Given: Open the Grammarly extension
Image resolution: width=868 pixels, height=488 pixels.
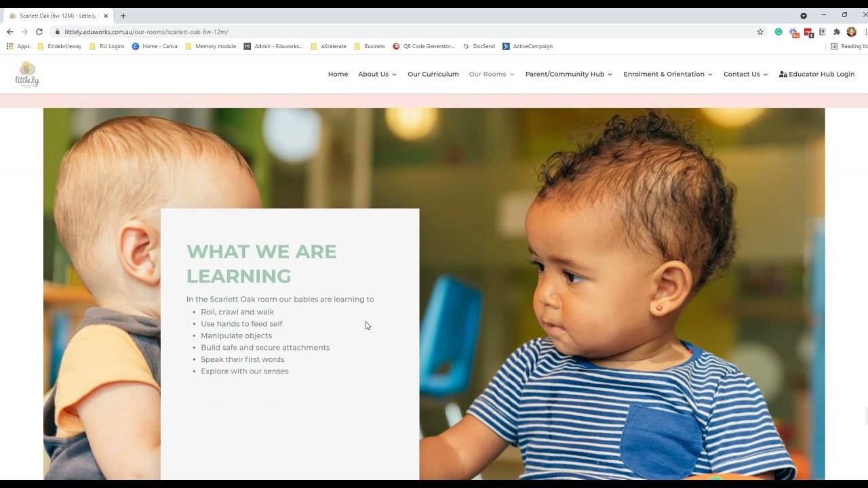Looking at the screenshot, I should [778, 32].
